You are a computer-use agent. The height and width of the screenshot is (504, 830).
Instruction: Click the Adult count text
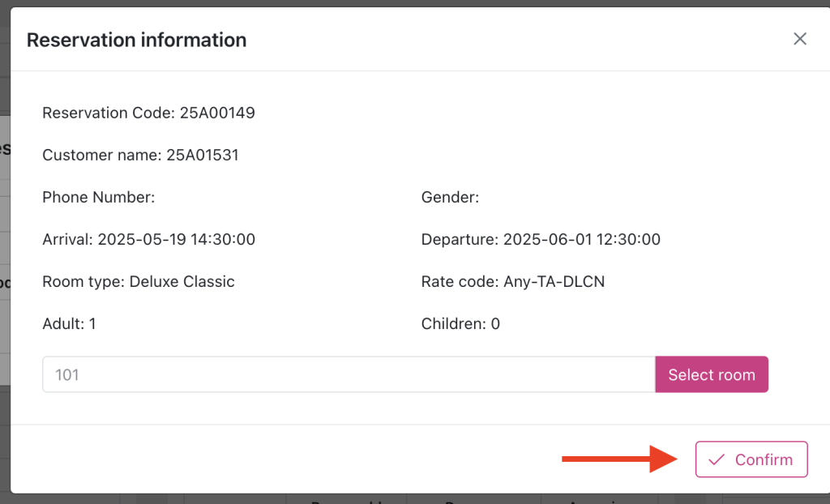click(x=69, y=323)
